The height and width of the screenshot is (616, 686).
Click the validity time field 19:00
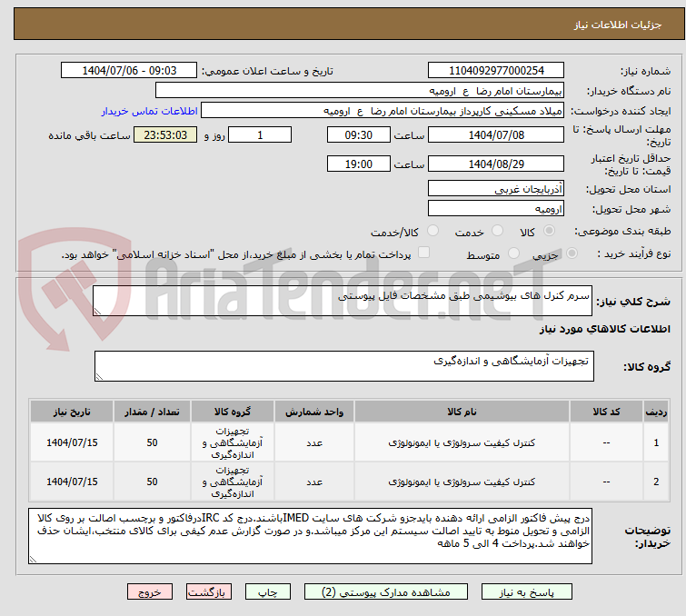[x=358, y=164]
